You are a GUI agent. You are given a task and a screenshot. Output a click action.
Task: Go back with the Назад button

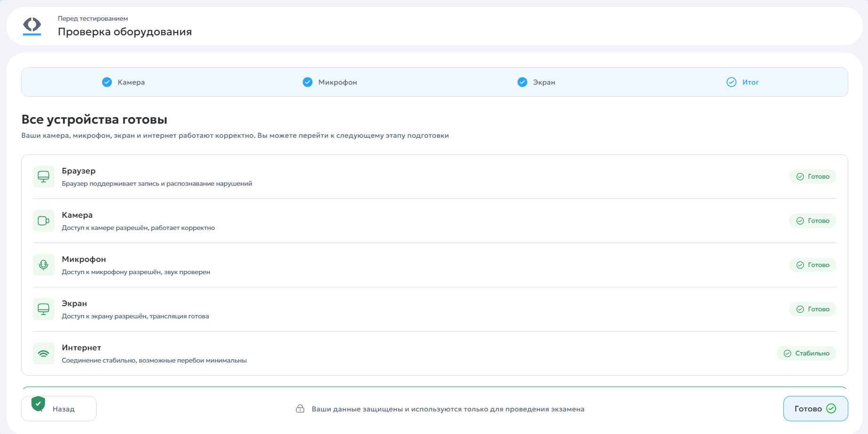point(59,409)
